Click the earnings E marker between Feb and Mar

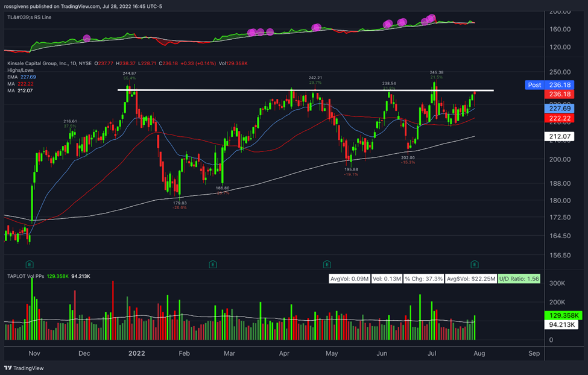tap(213, 265)
